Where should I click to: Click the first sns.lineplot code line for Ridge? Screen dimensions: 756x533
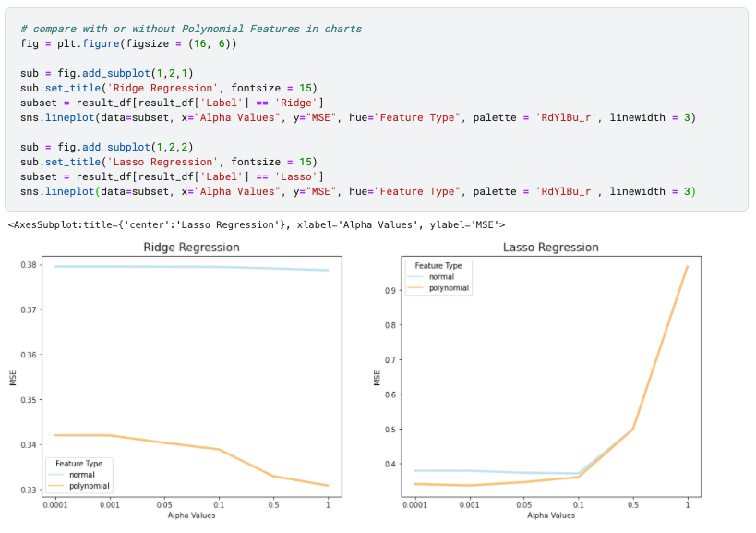pos(358,117)
